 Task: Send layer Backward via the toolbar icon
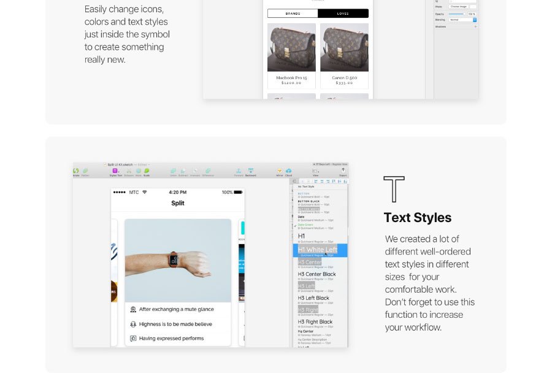pyautogui.click(x=250, y=172)
